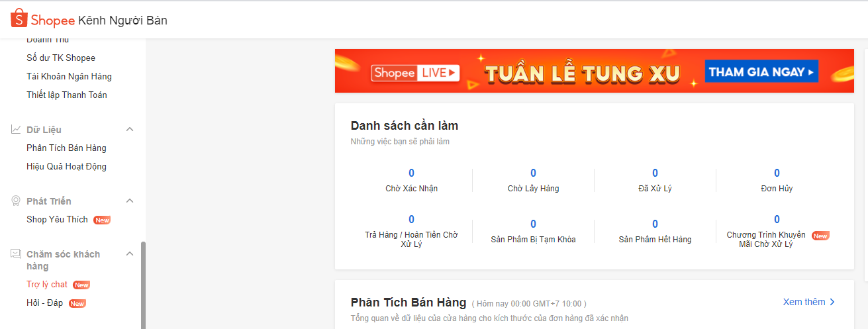Open Số dư TK Shopee
The image size is (868, 329).
(61, 58)
